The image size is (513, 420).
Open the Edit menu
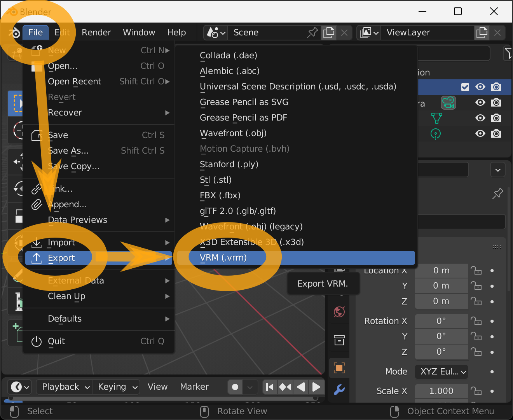coord(62,33)
